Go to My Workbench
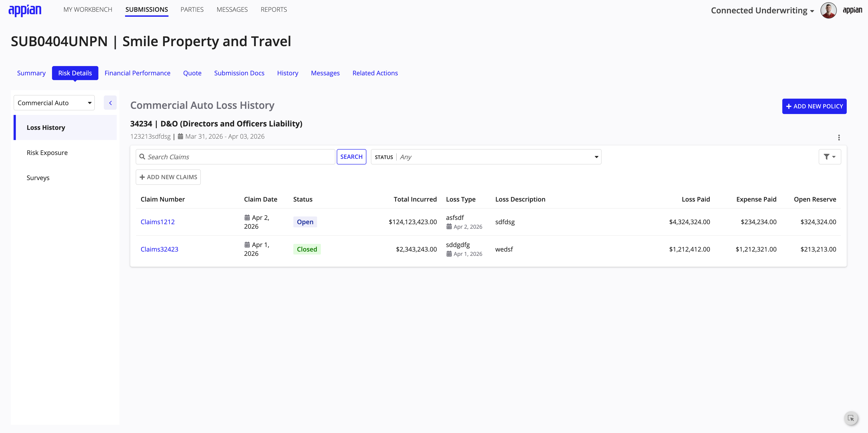868x433 pixels. [88, 10]
